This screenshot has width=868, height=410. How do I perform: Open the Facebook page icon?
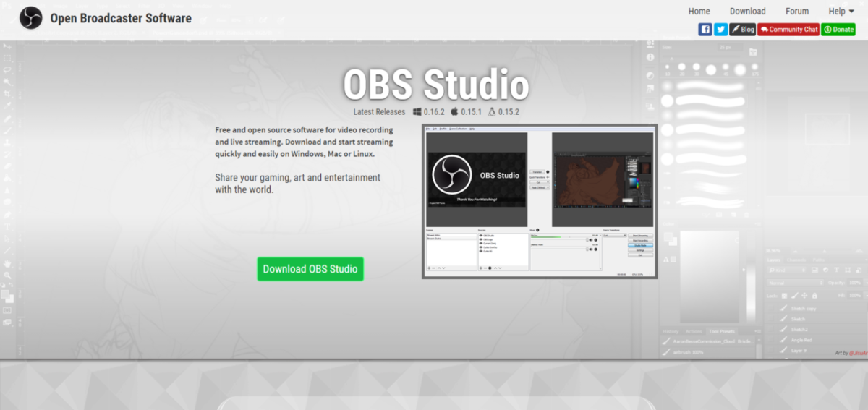click(x=705, y=30)
